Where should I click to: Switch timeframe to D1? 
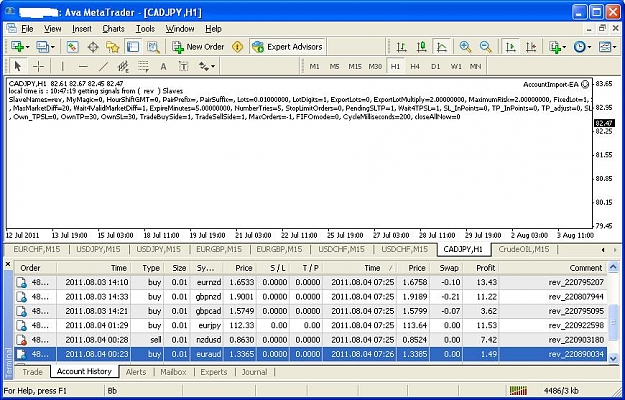pyautogui.click(x=435, y=67)
